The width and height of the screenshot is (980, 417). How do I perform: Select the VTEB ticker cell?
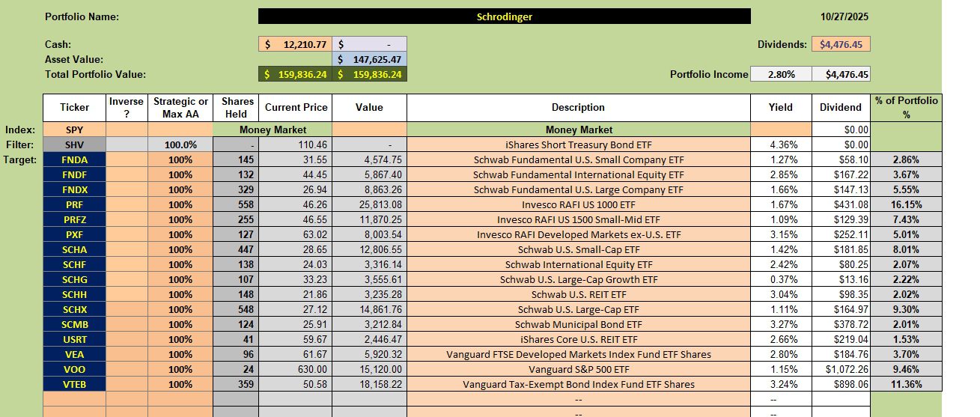click(74, 384)
